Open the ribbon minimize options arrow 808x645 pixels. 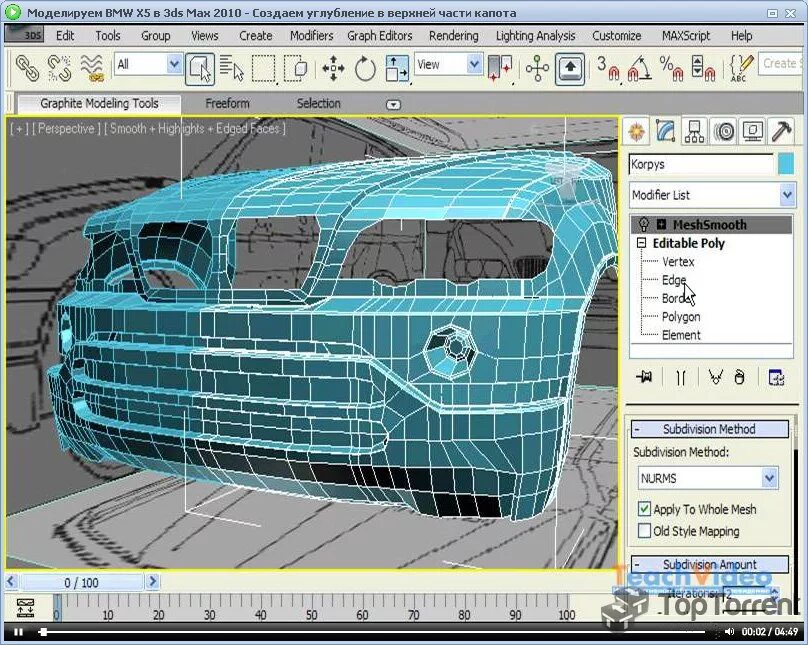pyautogui.click(x=393, y=105)
